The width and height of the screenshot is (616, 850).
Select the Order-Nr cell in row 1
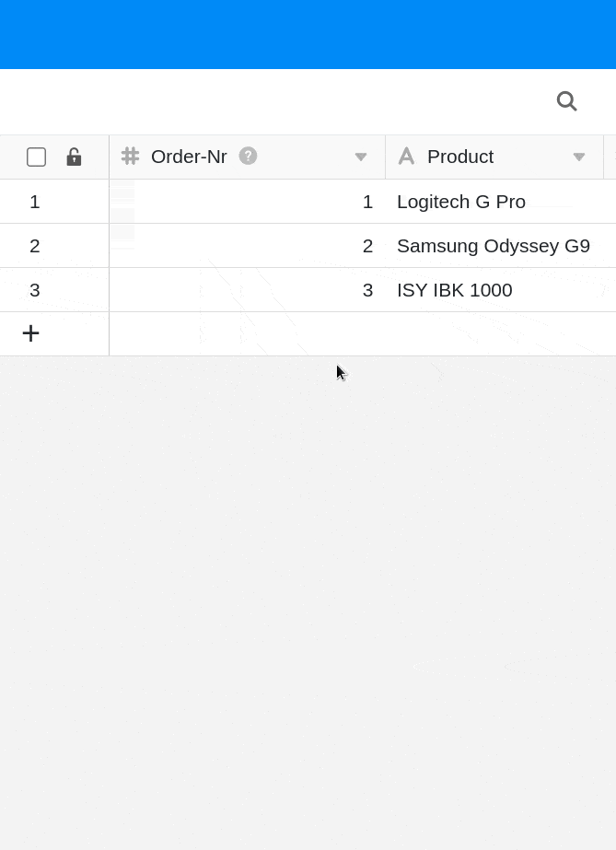[247, 202]
